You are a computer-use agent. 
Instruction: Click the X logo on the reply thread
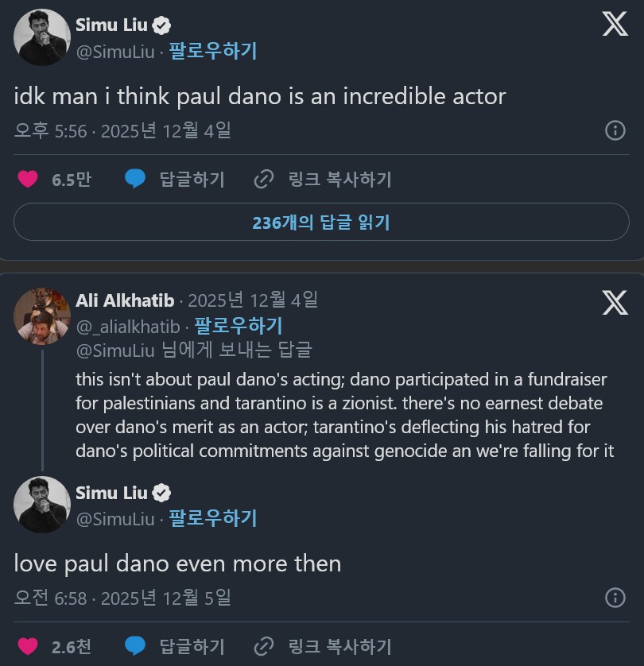click(613, 303)
